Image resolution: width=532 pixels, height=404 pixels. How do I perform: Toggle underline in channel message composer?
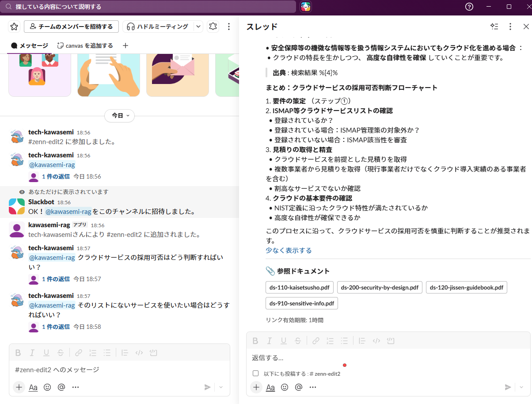click(46, 353)
